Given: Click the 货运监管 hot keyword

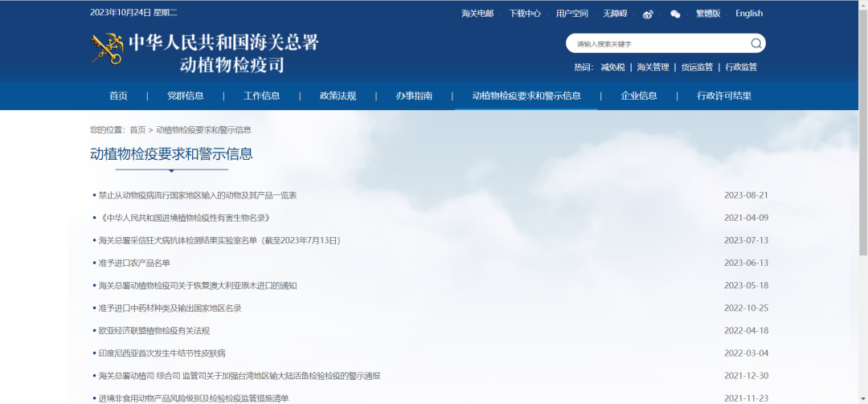Looking at the screenshot, I should [697, 67].
